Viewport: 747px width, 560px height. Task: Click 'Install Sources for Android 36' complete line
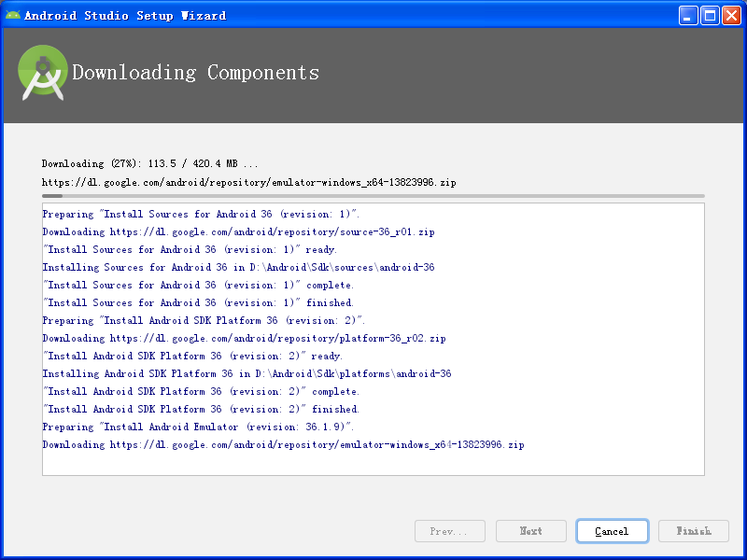click(x=199, y=286)
